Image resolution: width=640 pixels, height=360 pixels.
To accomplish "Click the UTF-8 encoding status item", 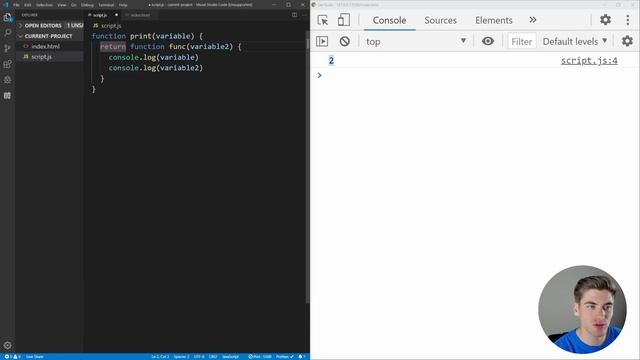I will [199, 357].
